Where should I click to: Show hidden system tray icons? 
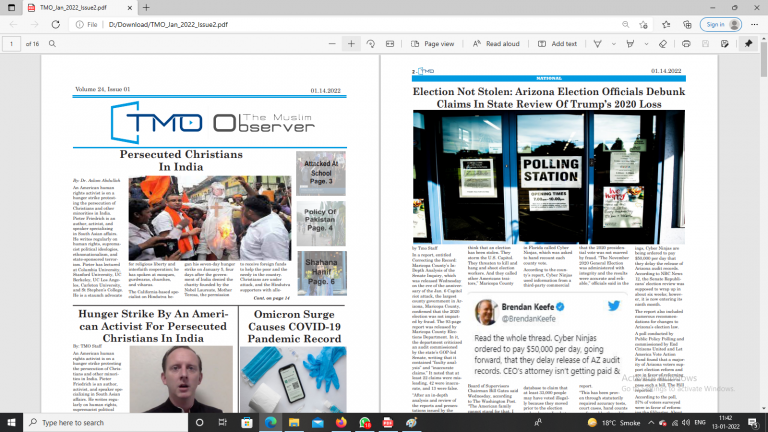651,423
